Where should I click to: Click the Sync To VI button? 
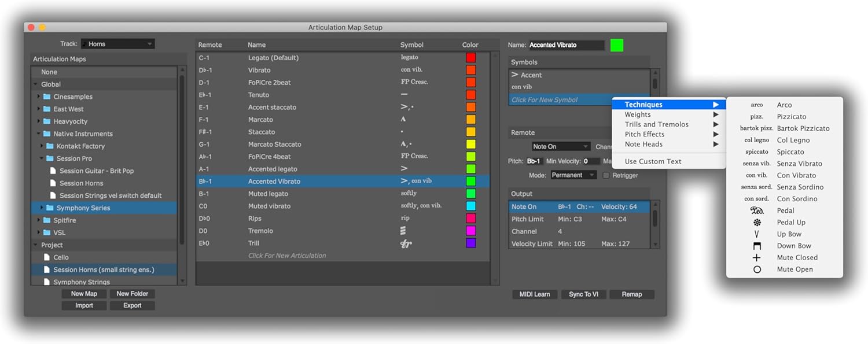click(x=583, y=294)
